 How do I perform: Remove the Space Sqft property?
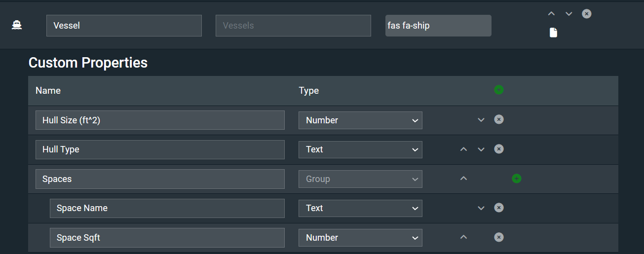[499, 237]
